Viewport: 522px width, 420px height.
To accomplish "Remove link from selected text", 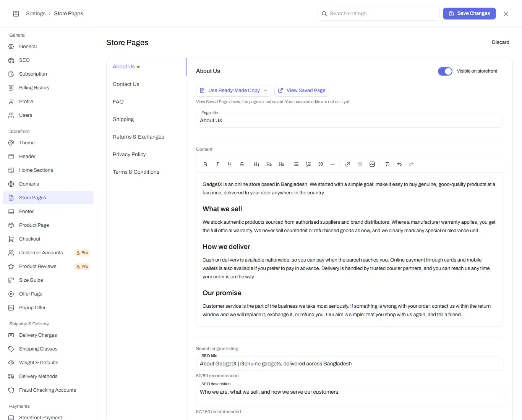I will (360, 164).
